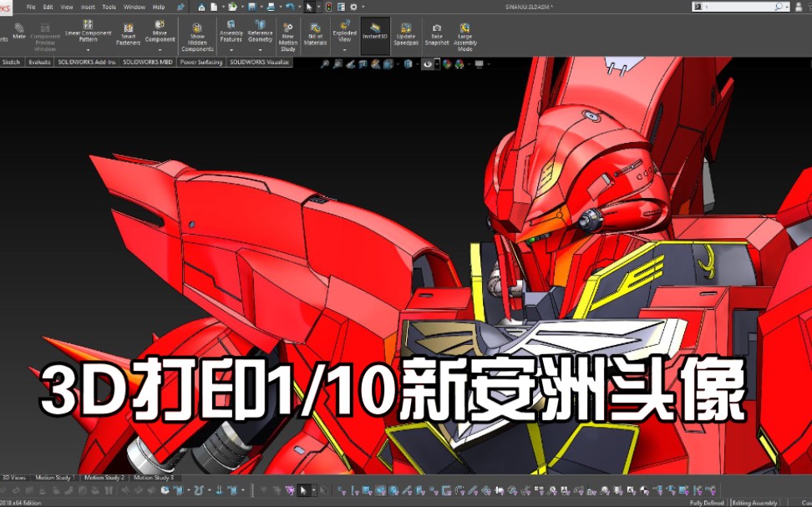Switch to the SOLIDWORKS Add-Ins tab

(87, 62)
